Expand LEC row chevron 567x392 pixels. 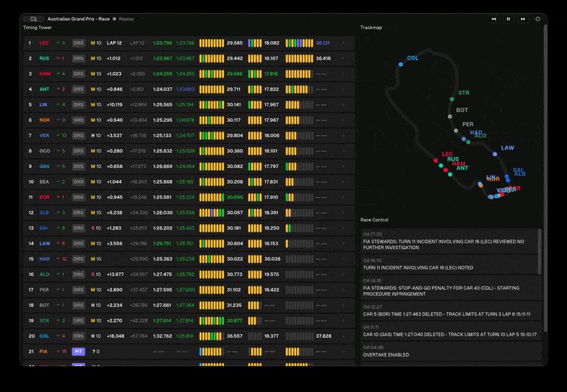(343, 43)
